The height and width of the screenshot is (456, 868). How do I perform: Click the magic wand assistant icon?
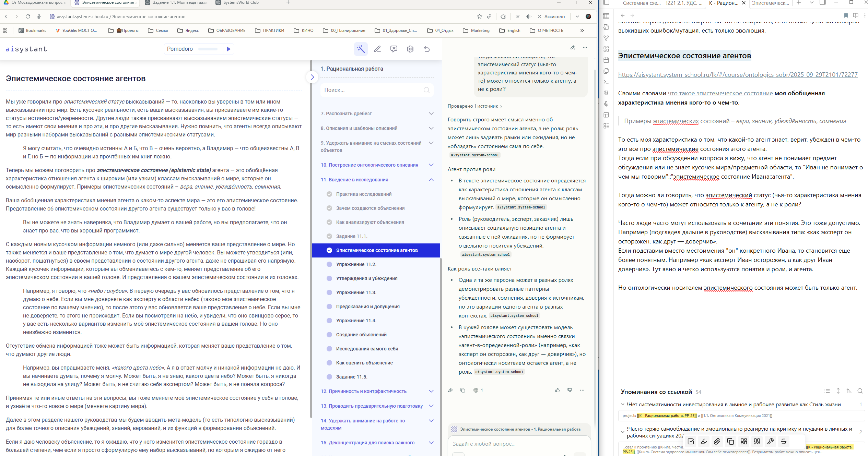click(x=361, y=49)
